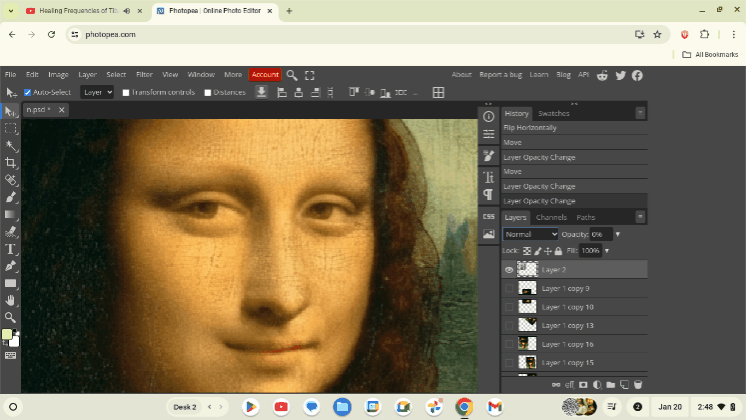Uncheck the Auto-Select checkbox

pos(28,93)
